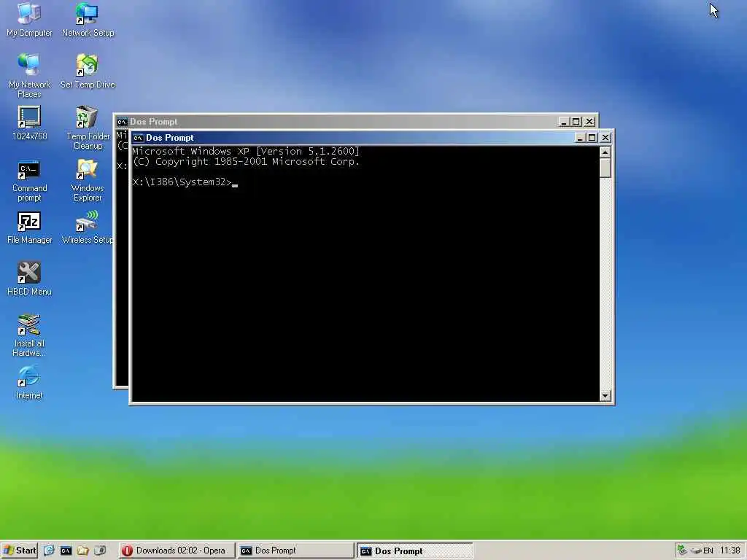Launch the browser quick launch icon
The image size is (747, 560).
[x=49, y=551]
